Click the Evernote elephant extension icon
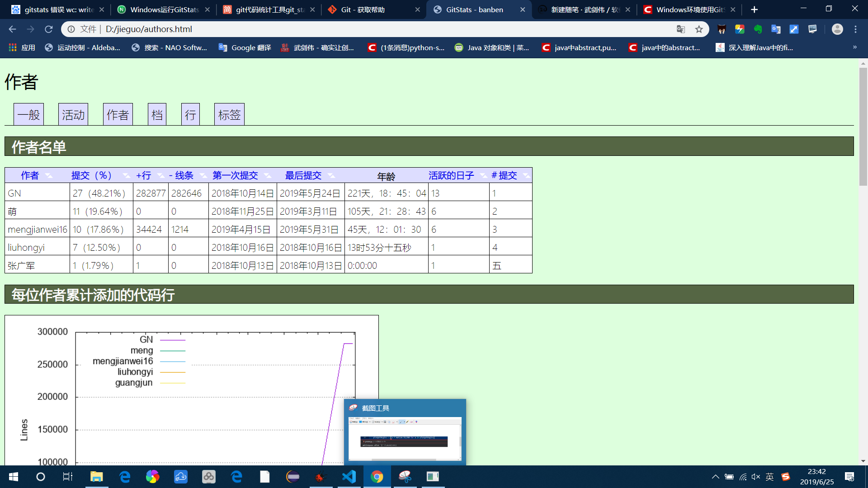Viewport: 868px width, 488px height. 758,29
